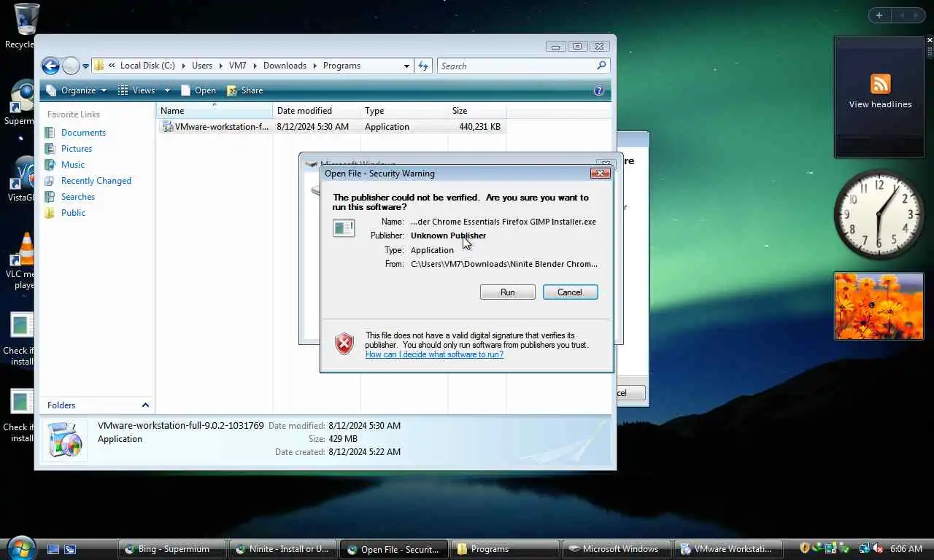
Task: Click the network tray icon
Action: pos(865,548)
